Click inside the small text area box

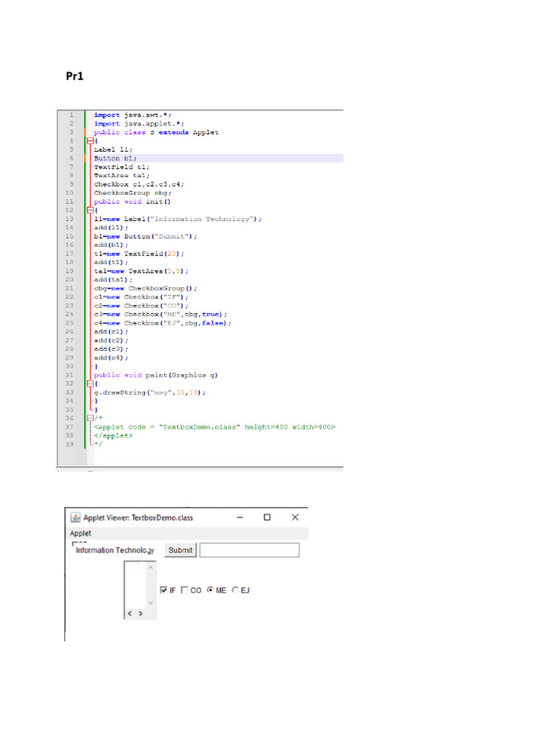(135, 584)
